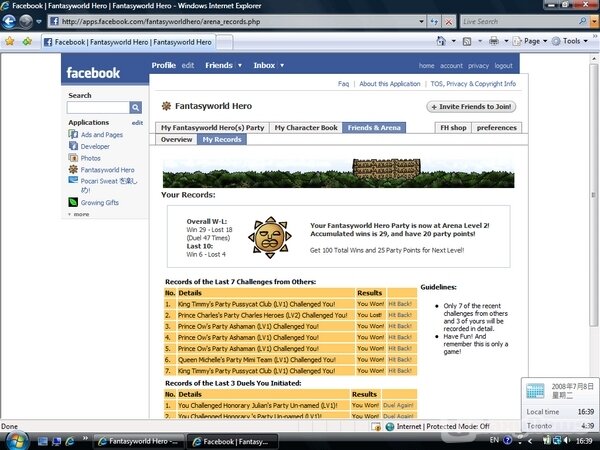
Task: Open Ads and Pages application icon
Action: [72, 134]
